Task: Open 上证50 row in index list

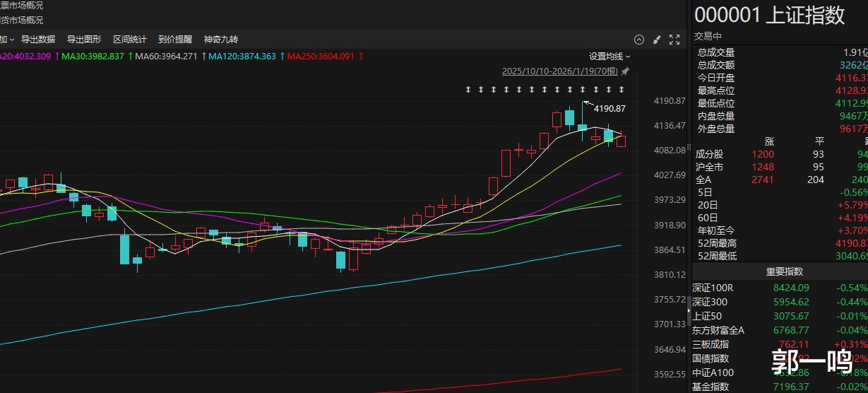Action: pyautogui.click(x=780, y=316)
